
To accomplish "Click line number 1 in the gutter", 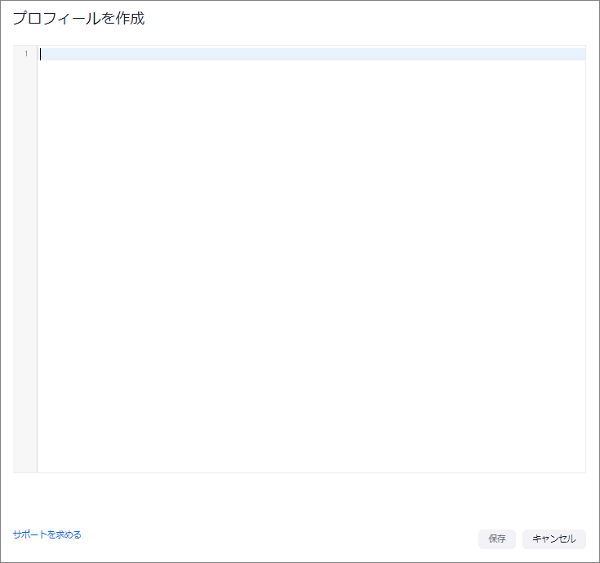I will coord(26,54).
